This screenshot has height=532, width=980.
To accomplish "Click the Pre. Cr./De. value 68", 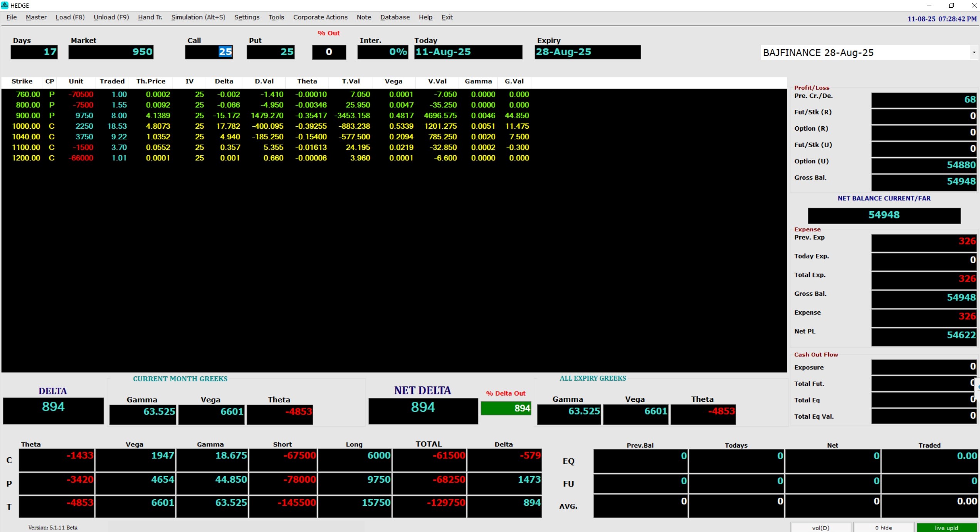I will click(924, 100).
